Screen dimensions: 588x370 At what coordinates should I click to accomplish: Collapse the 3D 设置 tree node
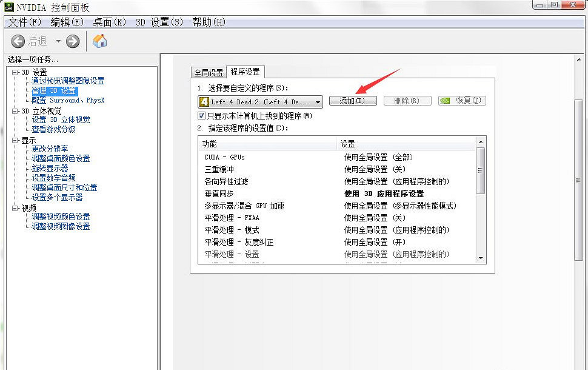tap(15, 72)
